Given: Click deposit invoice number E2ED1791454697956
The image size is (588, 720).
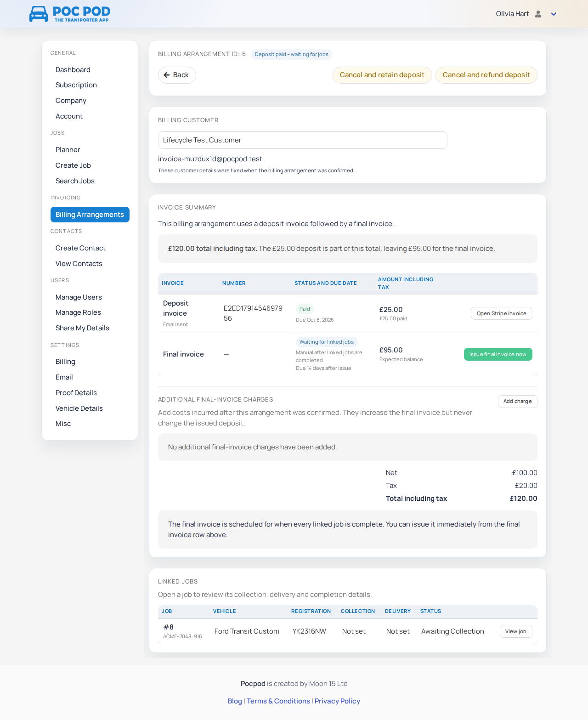Looking at the screenshot, I should [x=253, y=313].
